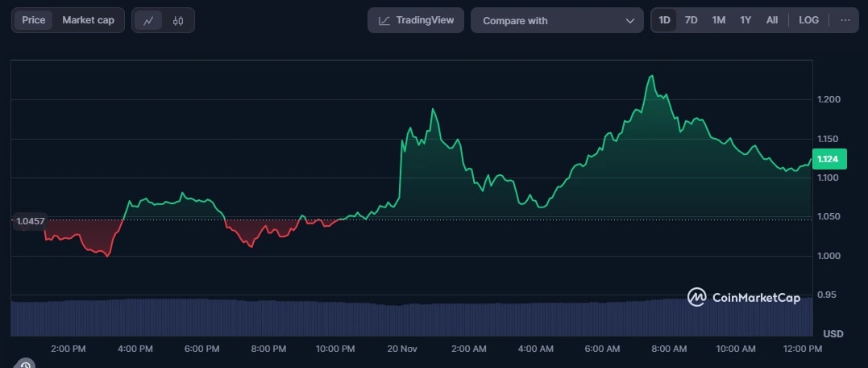The image size is (868, 368).
Task: Switch to the Market cap tab
Action: 89,20
